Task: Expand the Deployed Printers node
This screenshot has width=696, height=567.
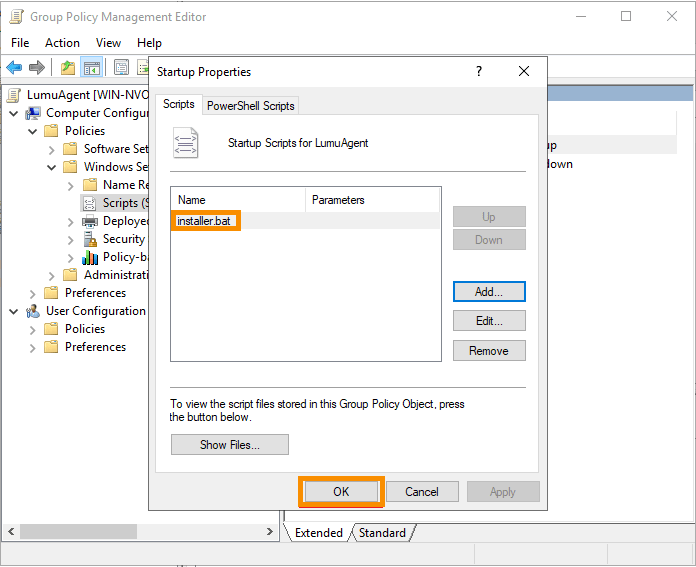Action: [x=71, y=222]
